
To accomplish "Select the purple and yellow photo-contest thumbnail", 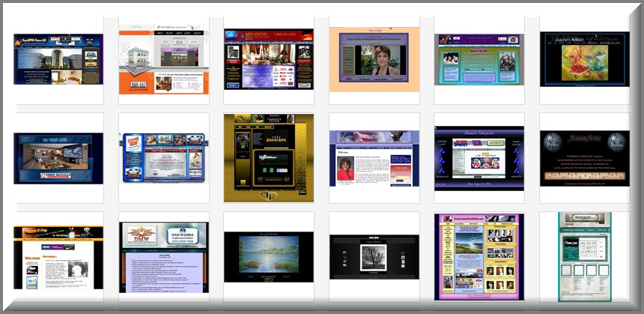I will 479,257.
